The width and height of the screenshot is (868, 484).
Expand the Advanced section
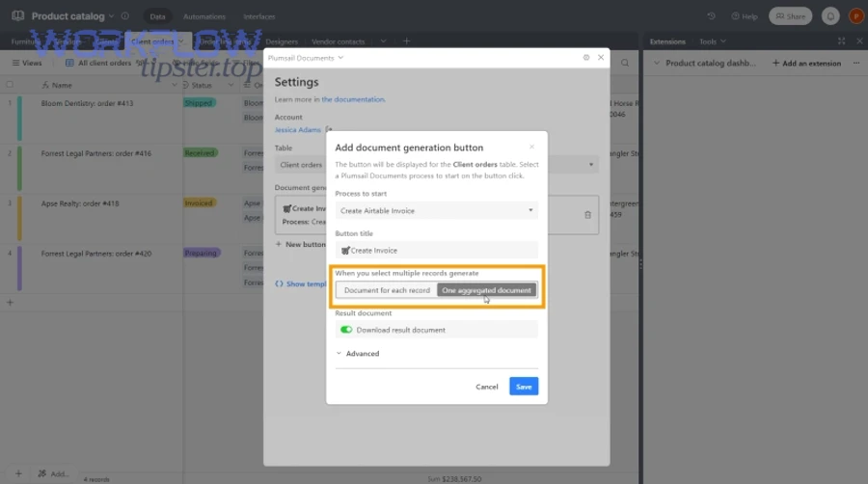pos(358,354)
